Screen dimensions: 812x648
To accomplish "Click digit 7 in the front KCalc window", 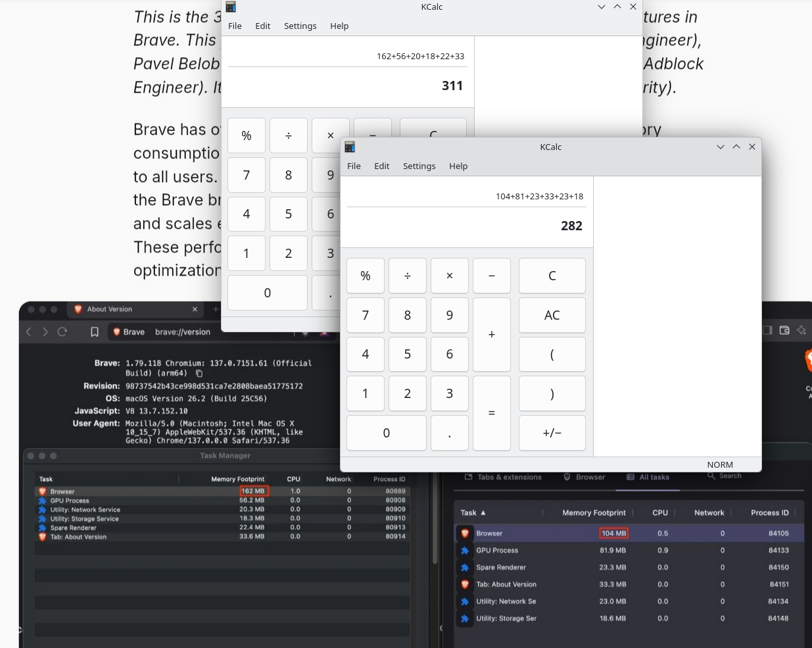I will coord(366,315).
